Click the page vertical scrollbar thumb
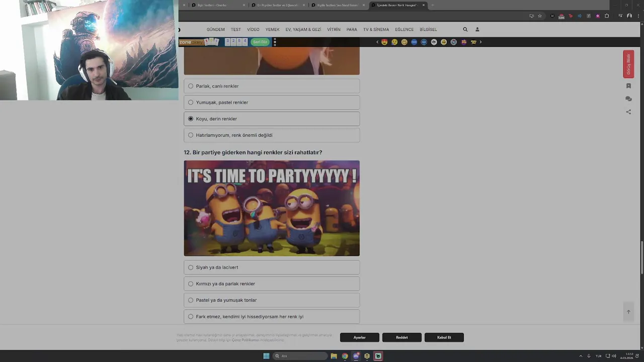This screenshot has height=362, width=644. pyautogui.click(x=641, y=258)
